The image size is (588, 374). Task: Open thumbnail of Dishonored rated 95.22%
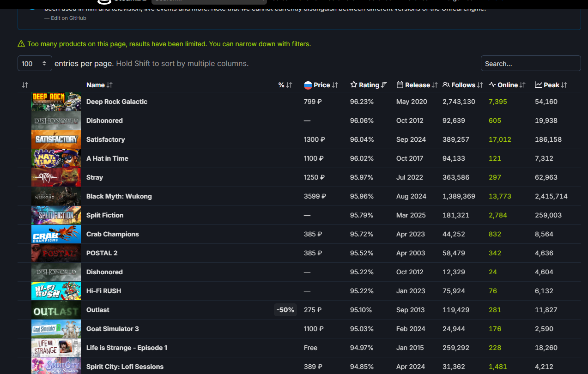tap(56, 272)
